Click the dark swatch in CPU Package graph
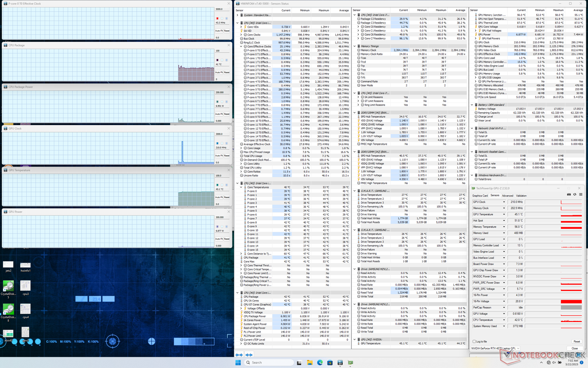588x368 pixels. coord(217,60)
